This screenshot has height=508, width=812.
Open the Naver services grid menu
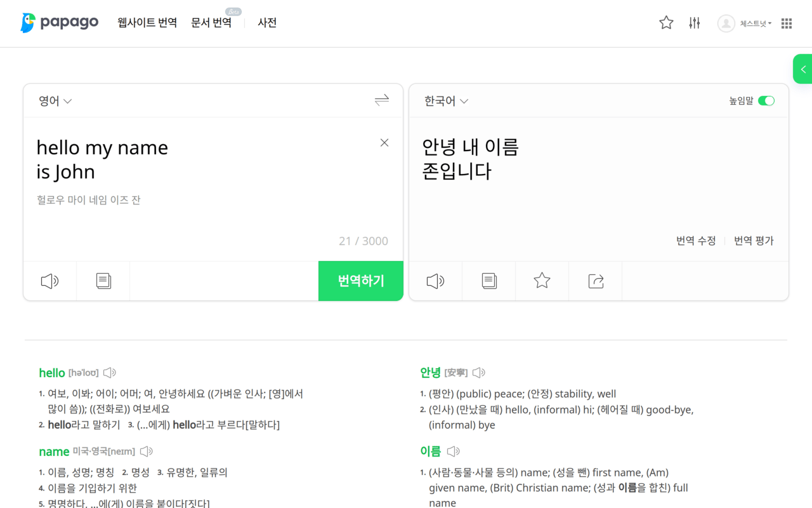pos(786,23)
